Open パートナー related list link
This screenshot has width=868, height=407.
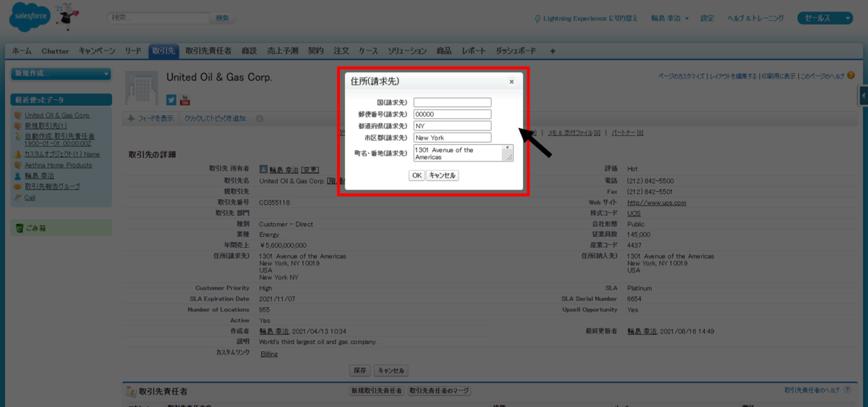point(627,133)
